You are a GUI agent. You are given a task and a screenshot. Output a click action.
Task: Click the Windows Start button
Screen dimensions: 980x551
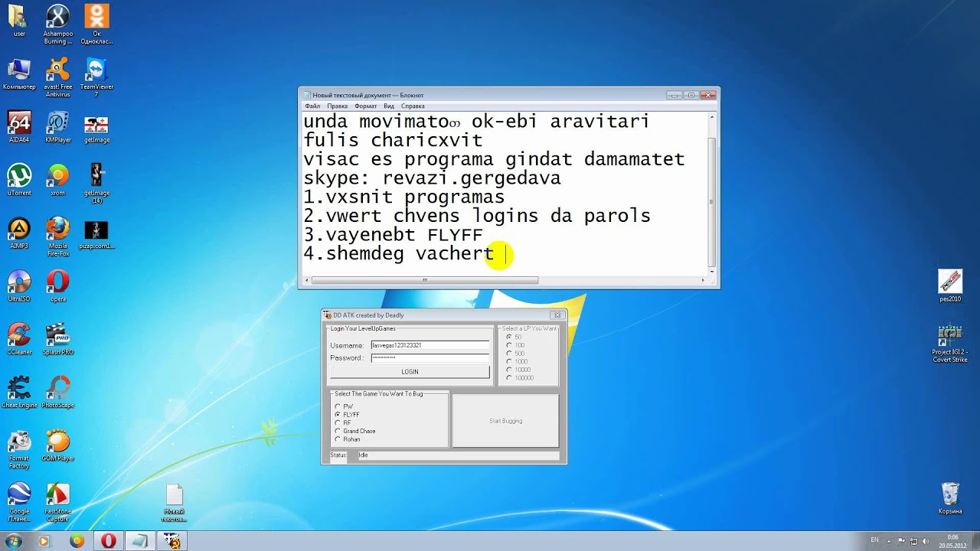pos(14,541)
